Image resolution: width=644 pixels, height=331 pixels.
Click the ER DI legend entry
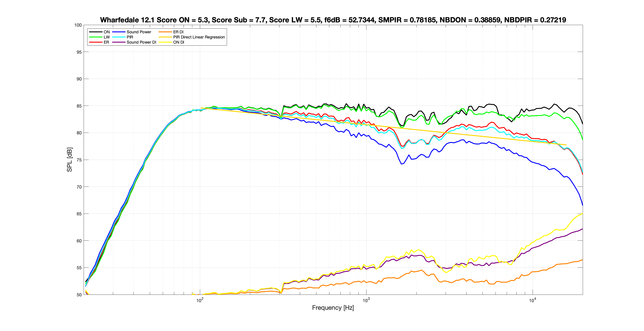[x=171, y=32]
